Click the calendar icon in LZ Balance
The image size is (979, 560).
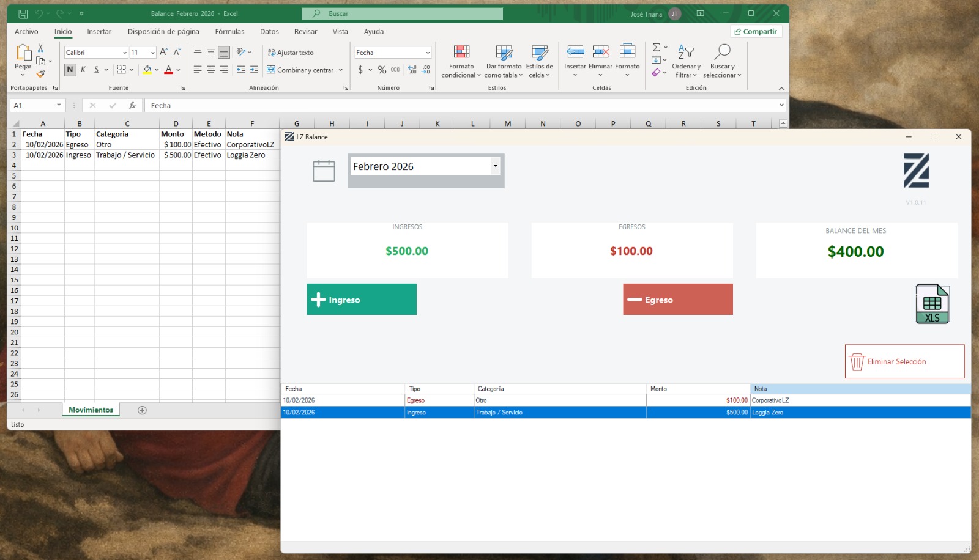(324, 170)
